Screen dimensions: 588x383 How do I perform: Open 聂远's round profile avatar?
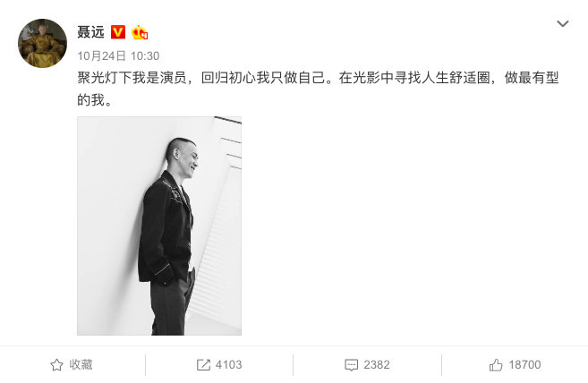tap(42, 43)
